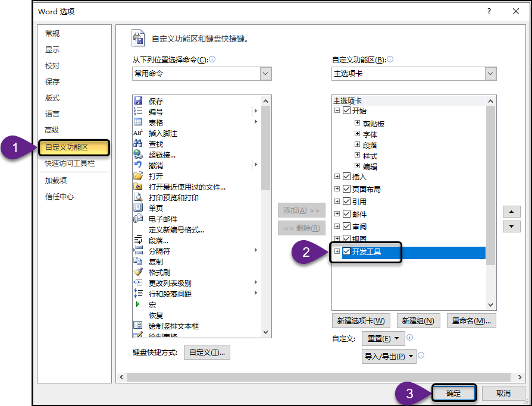Image resolution: width=532 pixels, height=406 pixels.
Task: Toggle the 开发工具 checkbox
Action: (346, 251)
